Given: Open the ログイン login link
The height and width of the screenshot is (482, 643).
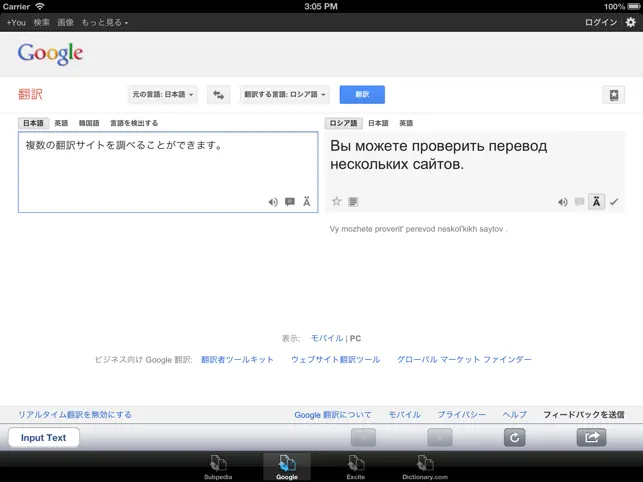Looking at the screenshot, I should (x=601, y=23).
